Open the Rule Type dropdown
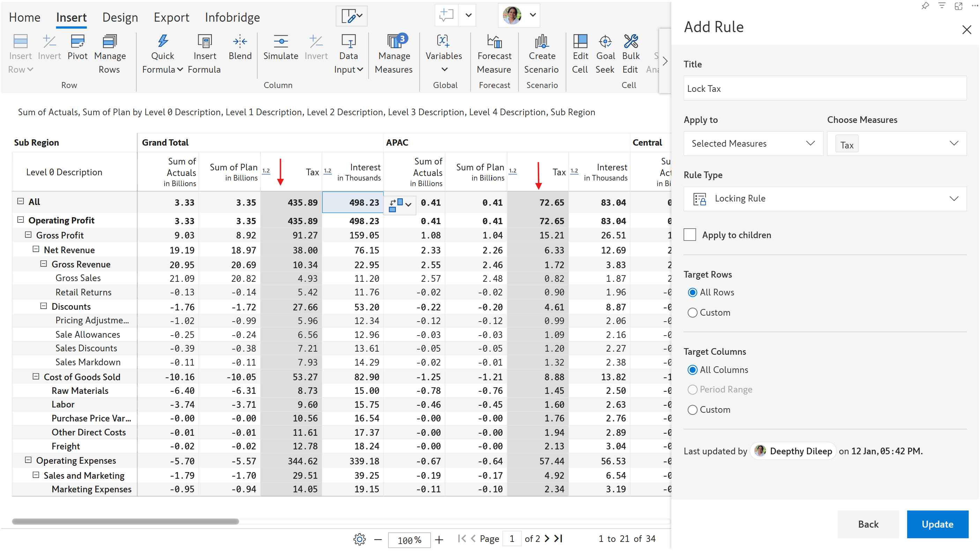 click(x=824, y=199)
